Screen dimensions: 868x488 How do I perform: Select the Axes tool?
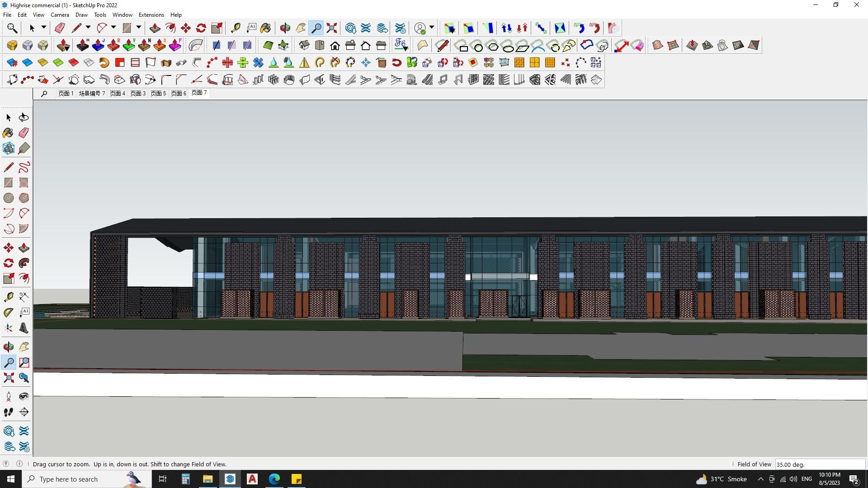point(8,328)
